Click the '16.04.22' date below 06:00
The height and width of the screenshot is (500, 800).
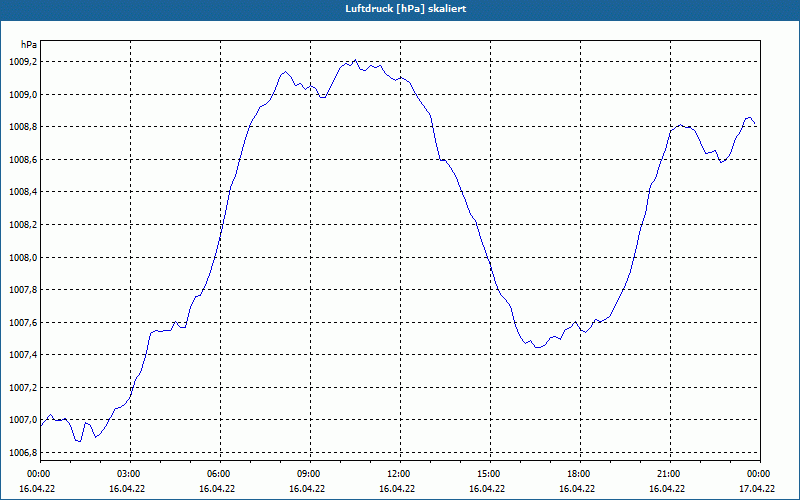217,488
